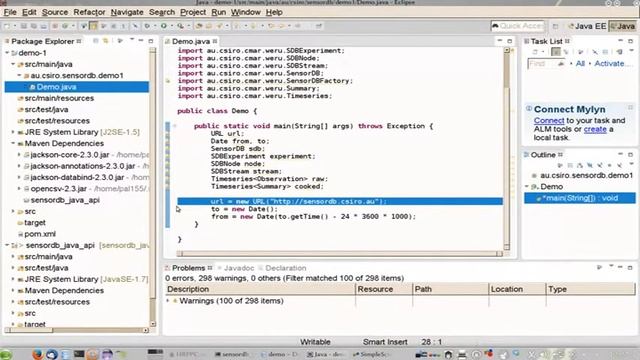Click the New file toolbar icon
Image resolution: width=640 pixels, height=360 pixels.
[7, 26]
